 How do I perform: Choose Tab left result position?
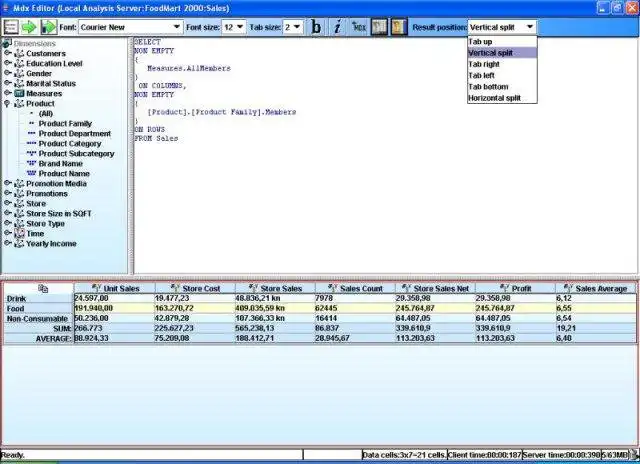pos(502,75)
